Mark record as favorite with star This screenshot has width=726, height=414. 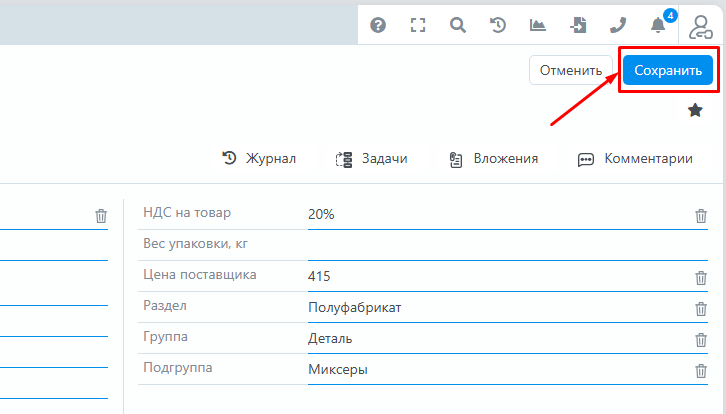(x=695, y=111)
